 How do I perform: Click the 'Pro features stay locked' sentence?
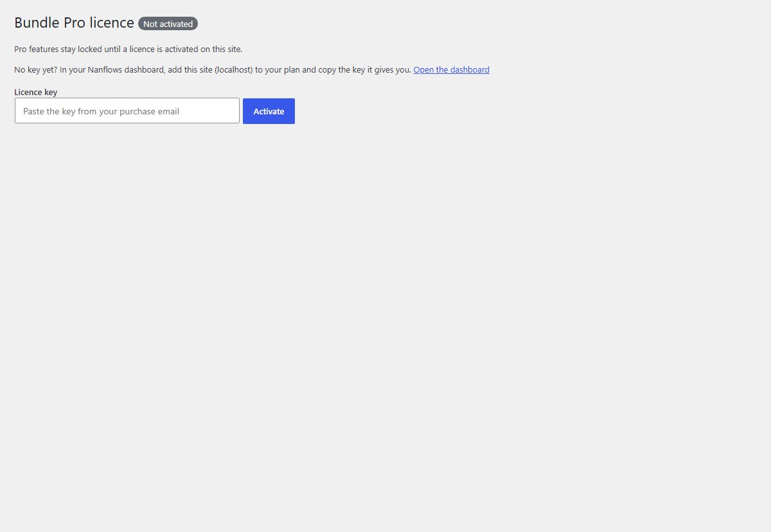[128, 49]
